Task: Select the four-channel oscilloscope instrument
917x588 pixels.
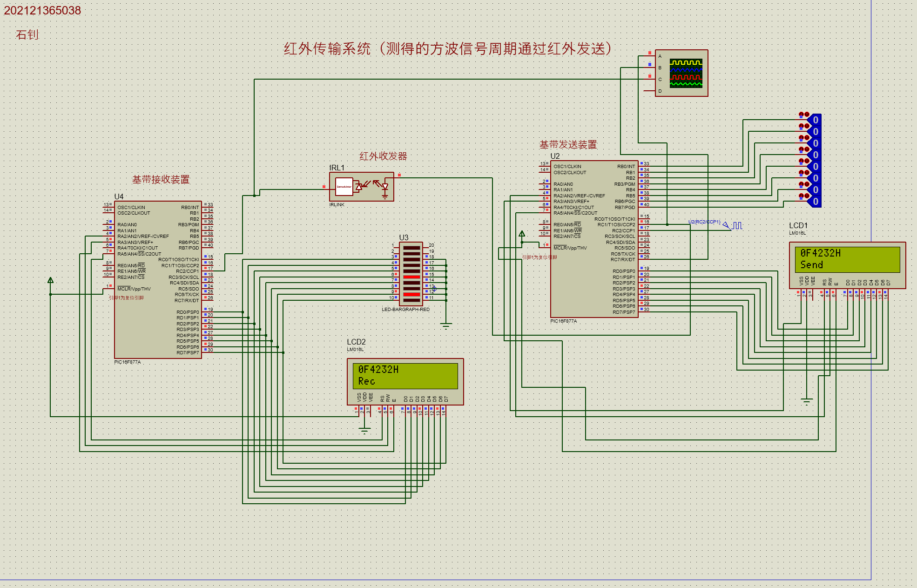Action: 681,73
